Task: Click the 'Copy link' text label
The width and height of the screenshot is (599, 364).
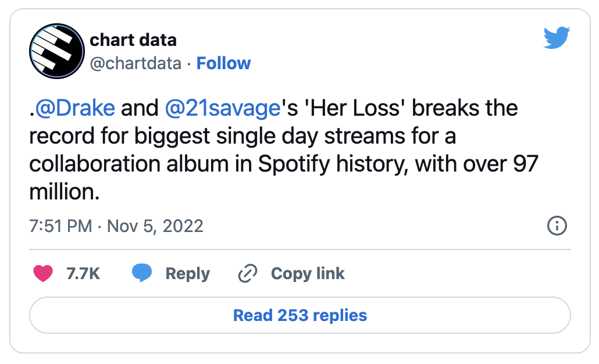Action: [x=308, y=273]
